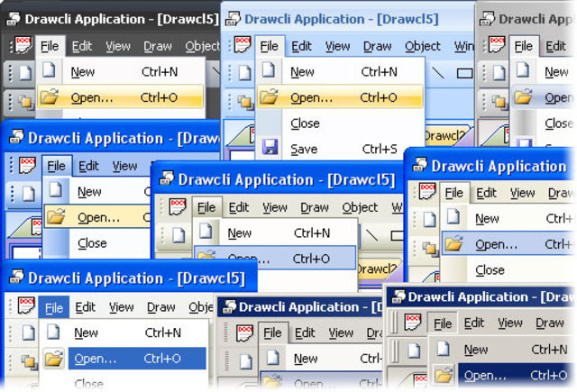
Task: Select the Rectangle tool in center blue [Drawcl5] window
Action: 397,235
